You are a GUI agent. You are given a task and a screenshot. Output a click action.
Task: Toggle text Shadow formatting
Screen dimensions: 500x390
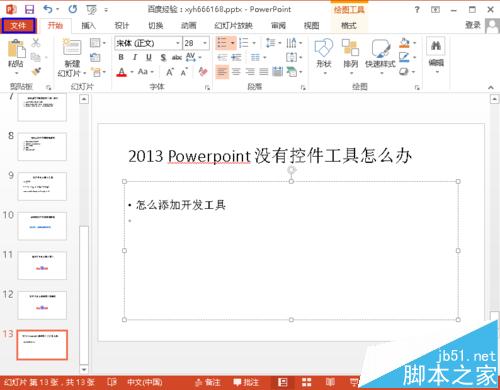[163, 57]
